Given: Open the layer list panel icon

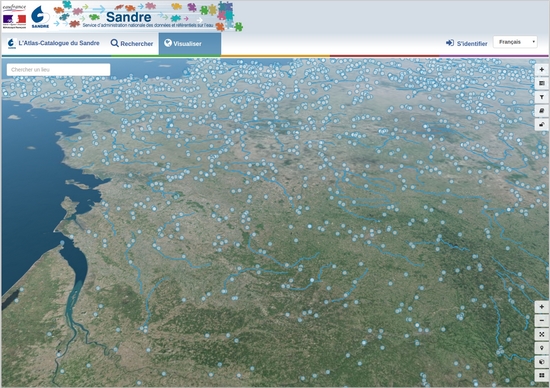Looking at the screenshot, I should [542, 83].
